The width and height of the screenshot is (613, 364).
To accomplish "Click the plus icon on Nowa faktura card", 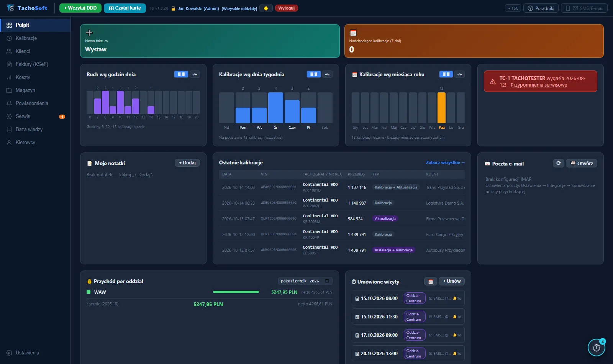I will click(x=89, y=33).
